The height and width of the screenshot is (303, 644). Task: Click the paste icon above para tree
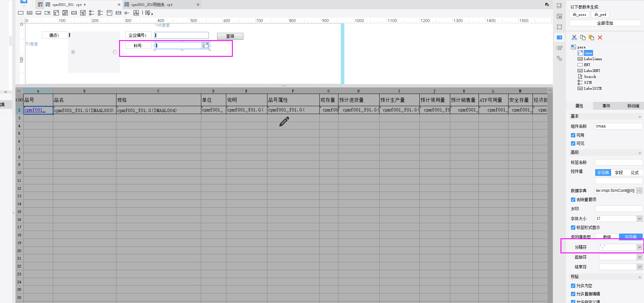click(591, 37)
